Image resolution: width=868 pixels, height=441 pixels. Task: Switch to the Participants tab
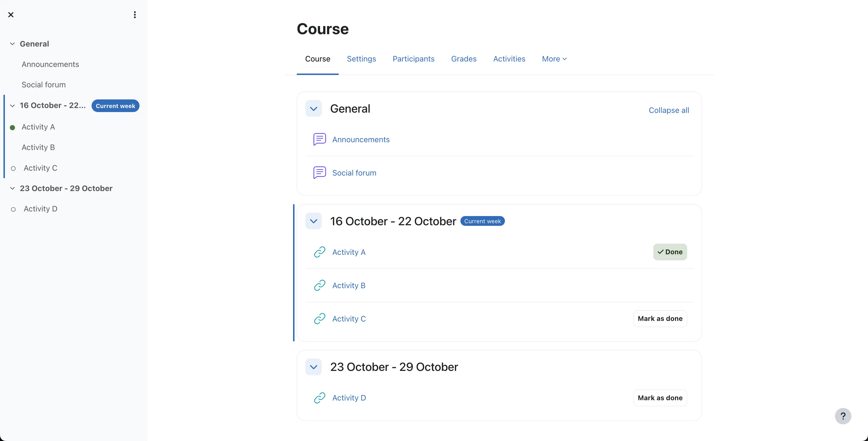[413, 59]
